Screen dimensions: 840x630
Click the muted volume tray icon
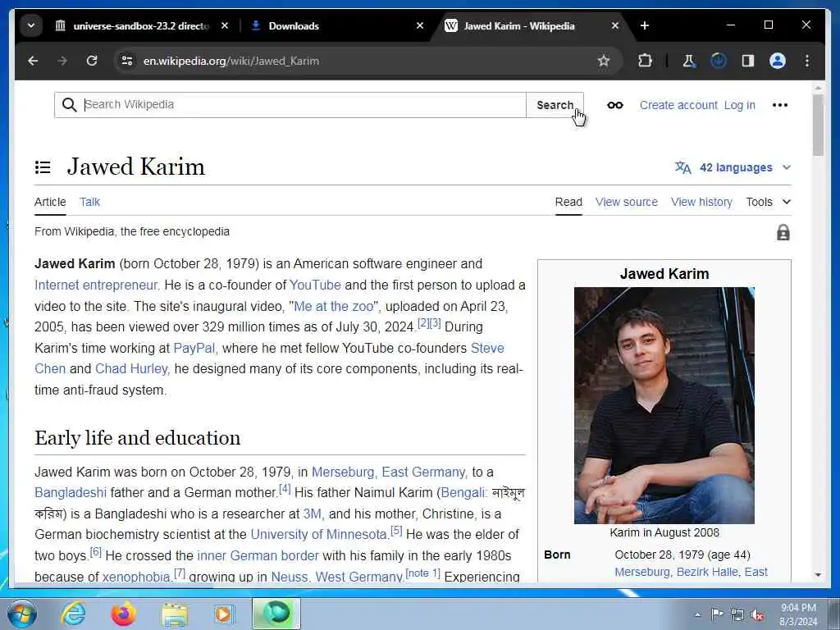[x=757, y=614]
